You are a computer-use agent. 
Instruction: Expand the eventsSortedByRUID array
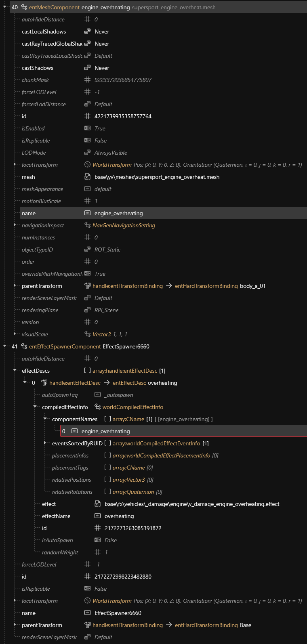[45, 443]
